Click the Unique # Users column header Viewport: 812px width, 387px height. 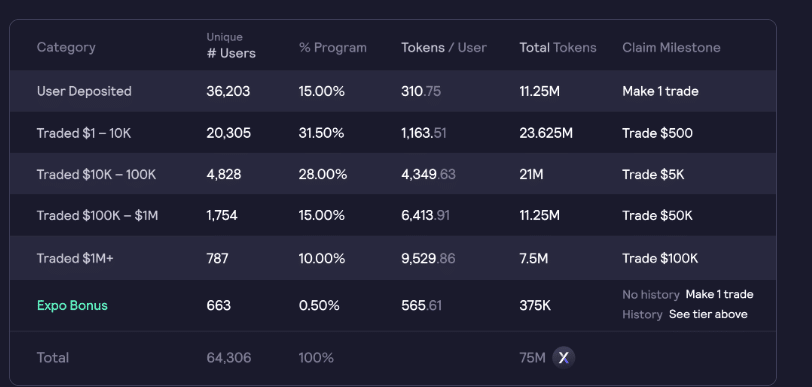(x=231, y=46)
